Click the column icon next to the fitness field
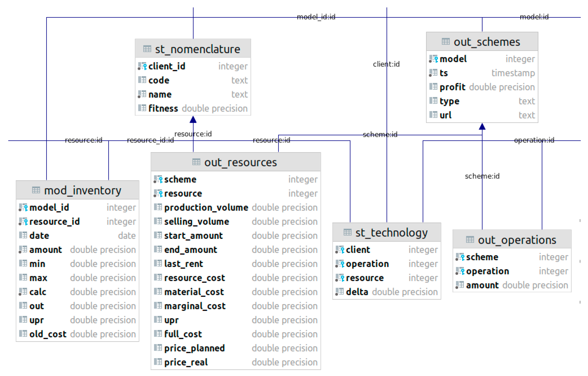 142,108
